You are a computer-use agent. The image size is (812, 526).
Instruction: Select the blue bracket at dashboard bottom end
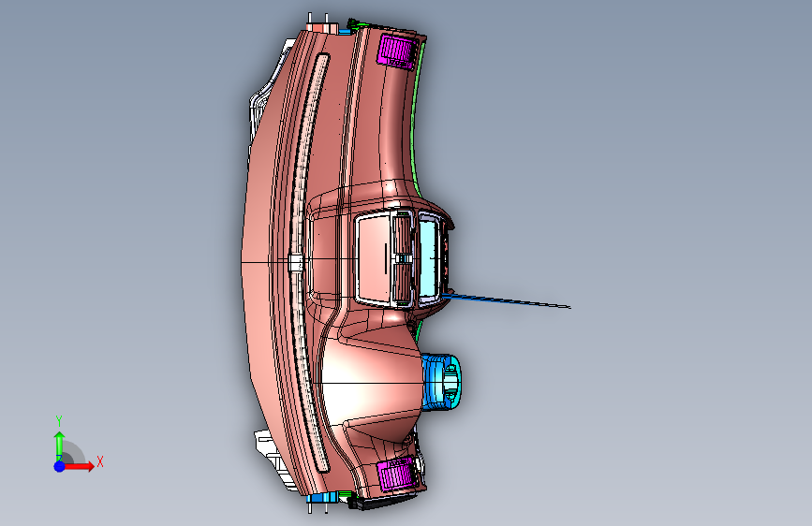click(x=321, y=498)
